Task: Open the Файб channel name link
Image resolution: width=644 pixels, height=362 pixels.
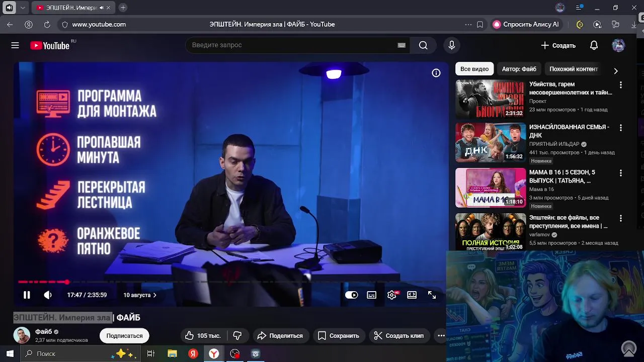Action: [43, 332]
